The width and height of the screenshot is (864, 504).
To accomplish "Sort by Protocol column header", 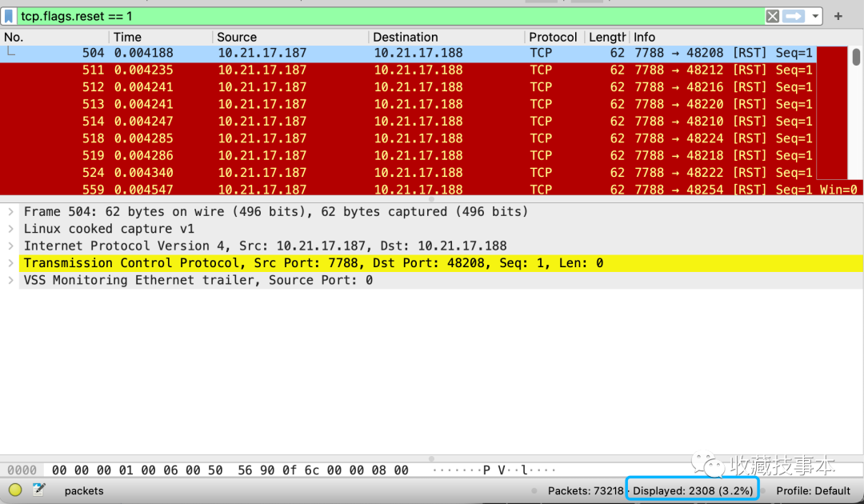I will pos(554,37).
